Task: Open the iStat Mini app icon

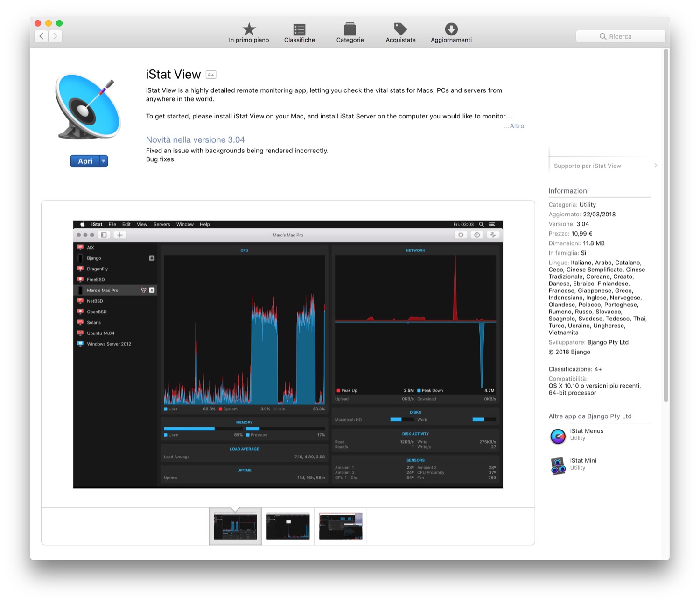Action: 558,465
